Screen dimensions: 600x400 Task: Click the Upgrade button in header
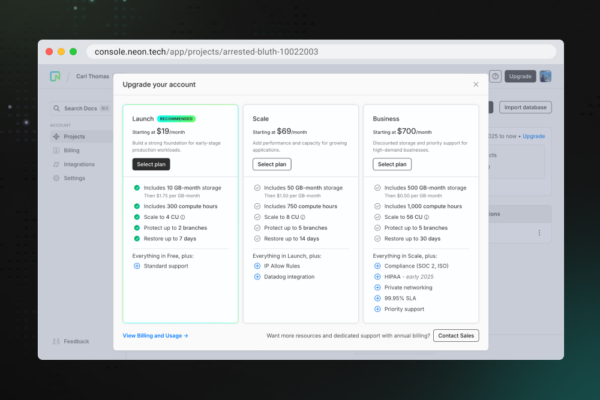coord(520,76)
